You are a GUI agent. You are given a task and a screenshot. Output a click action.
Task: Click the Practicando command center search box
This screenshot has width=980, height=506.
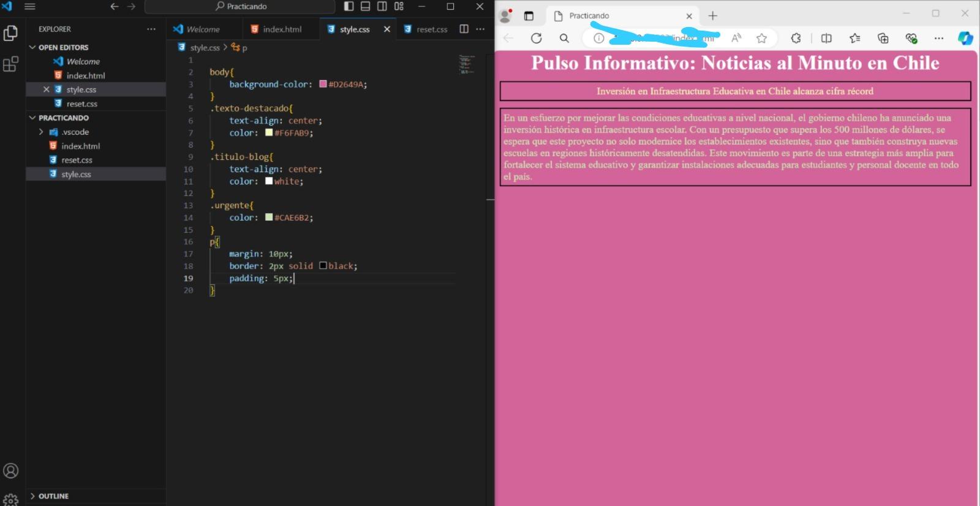point(240,6)
